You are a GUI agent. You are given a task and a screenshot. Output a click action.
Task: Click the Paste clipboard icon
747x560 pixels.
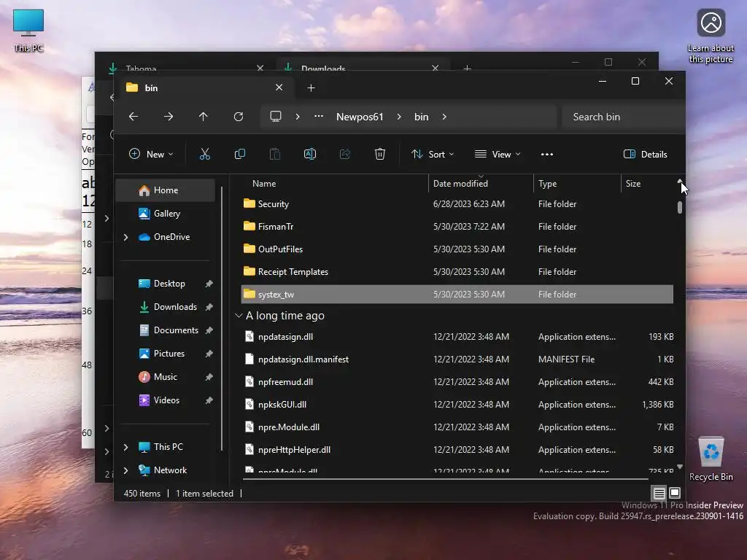tap(275, 154)
